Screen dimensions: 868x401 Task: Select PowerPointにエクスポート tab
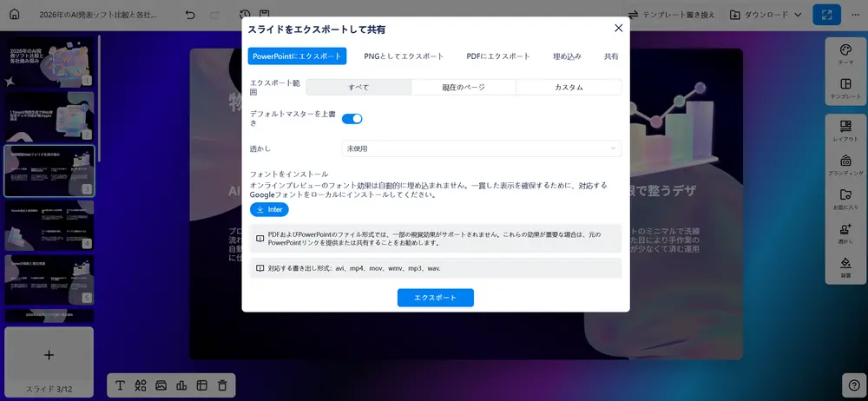pos(297,56)
